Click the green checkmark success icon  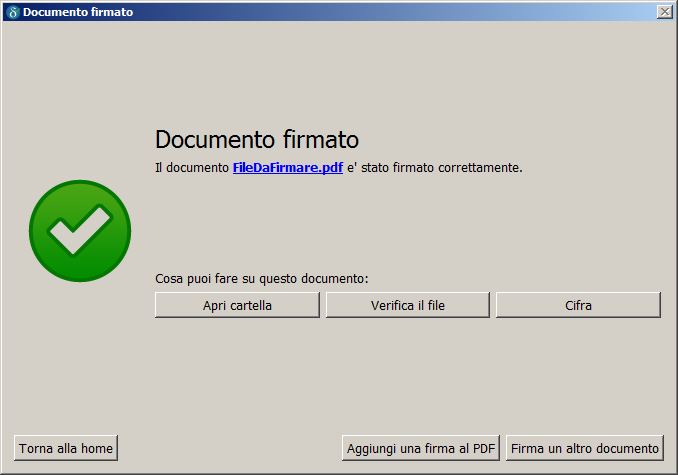tap(80, 231)
